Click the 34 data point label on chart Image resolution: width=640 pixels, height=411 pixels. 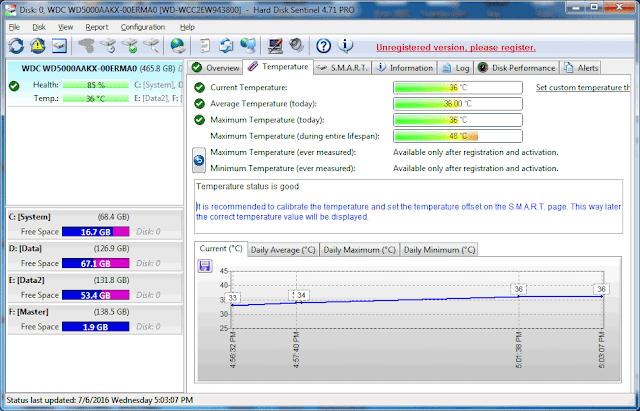[301, 295]
